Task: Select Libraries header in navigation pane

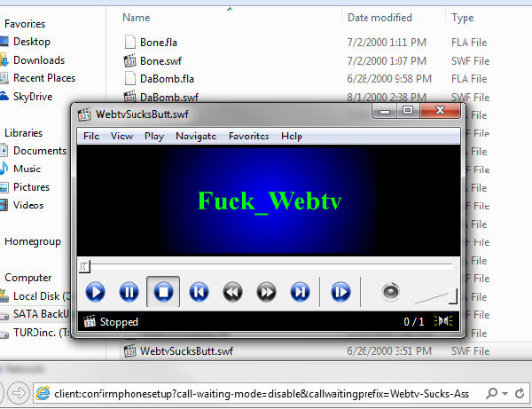Action: pos(23,133)
